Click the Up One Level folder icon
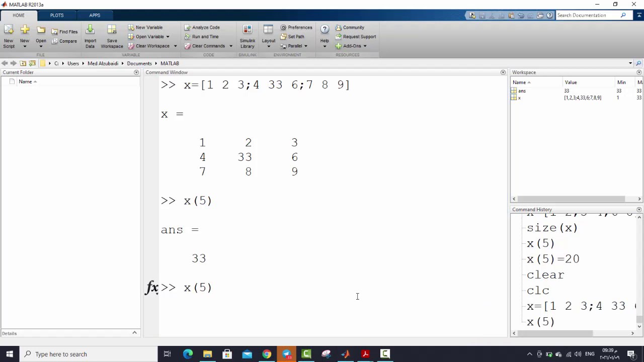 coord(23,63)
